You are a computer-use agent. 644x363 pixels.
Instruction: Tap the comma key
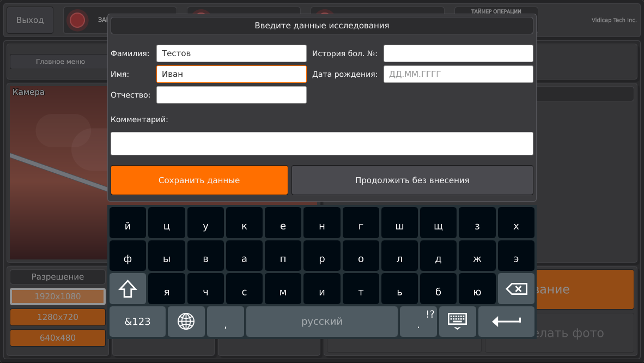pos(226,322)
